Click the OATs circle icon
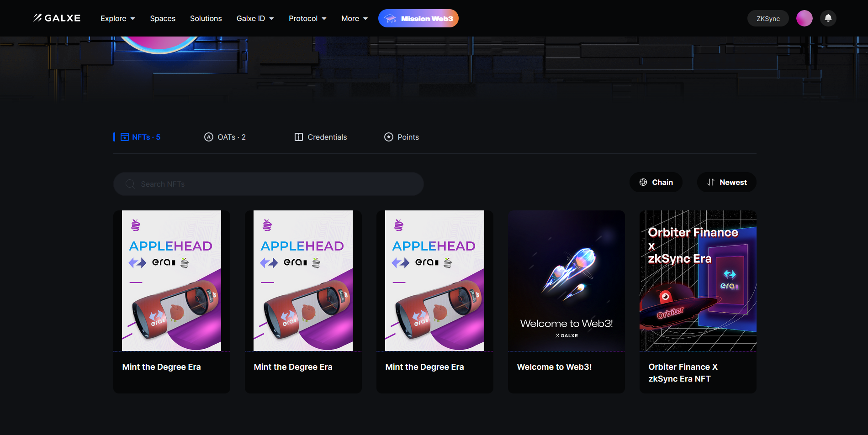The height and width of the screenshot is (435, 868). pos(209,137)
